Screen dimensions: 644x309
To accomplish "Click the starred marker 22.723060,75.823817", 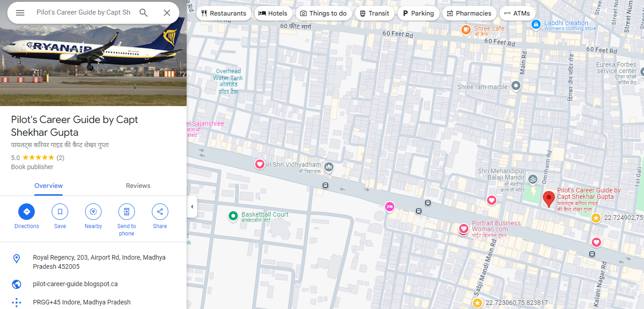I will click(x=478, y=303).
